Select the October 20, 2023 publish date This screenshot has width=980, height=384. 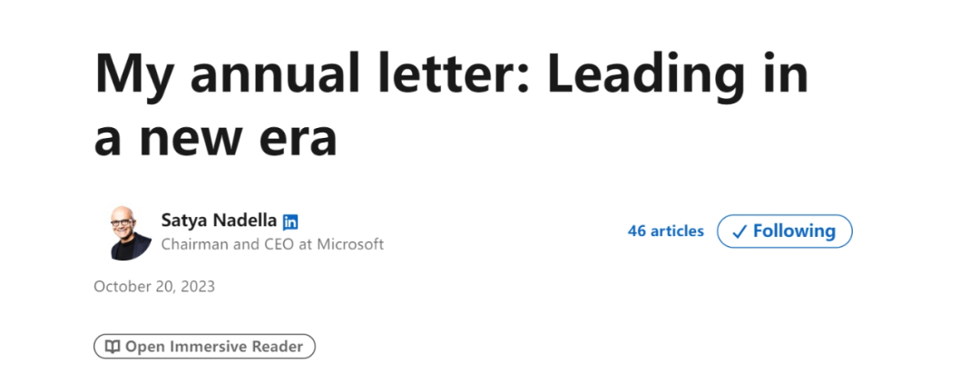click(154, 287)
